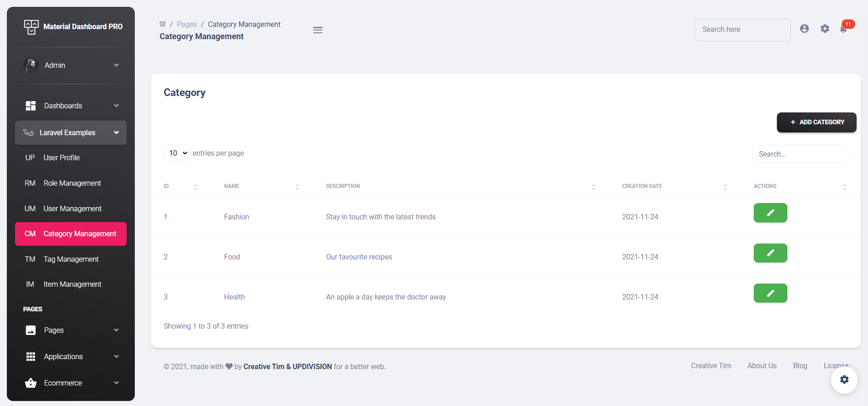Open the user account icon in header
The width and height of the screenshot is (868, 406).
804,29
